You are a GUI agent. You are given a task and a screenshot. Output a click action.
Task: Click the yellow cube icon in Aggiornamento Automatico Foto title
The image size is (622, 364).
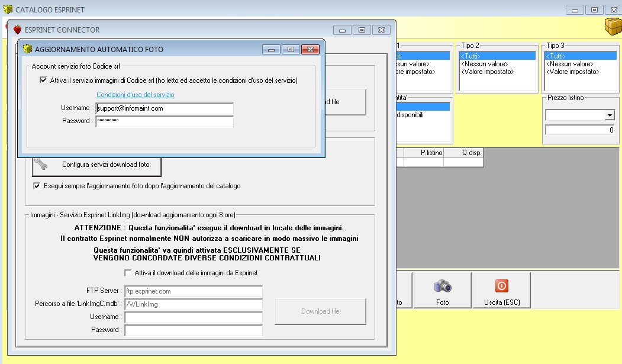[x=27, y=49]
